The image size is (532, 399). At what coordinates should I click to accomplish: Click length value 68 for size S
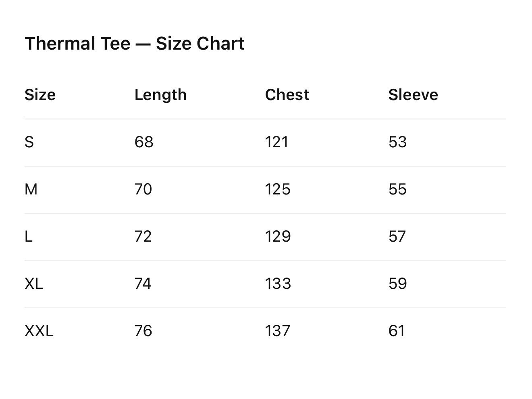144,142
